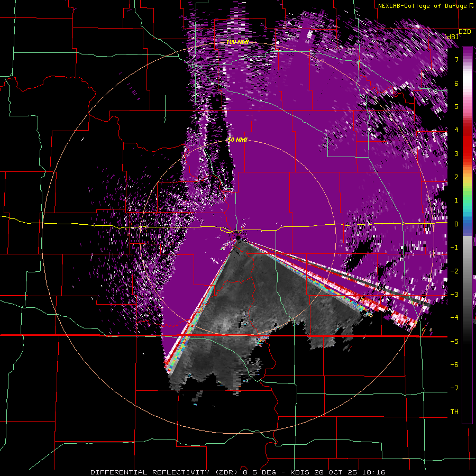
Task: Click the 10:16 timestamp text
Action: (x=373, y=472)
